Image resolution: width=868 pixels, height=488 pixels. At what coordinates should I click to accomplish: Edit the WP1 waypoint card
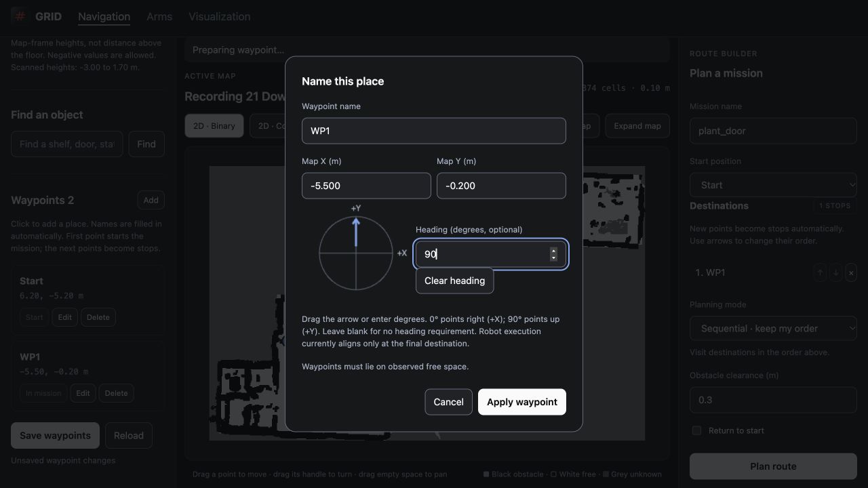83,393
